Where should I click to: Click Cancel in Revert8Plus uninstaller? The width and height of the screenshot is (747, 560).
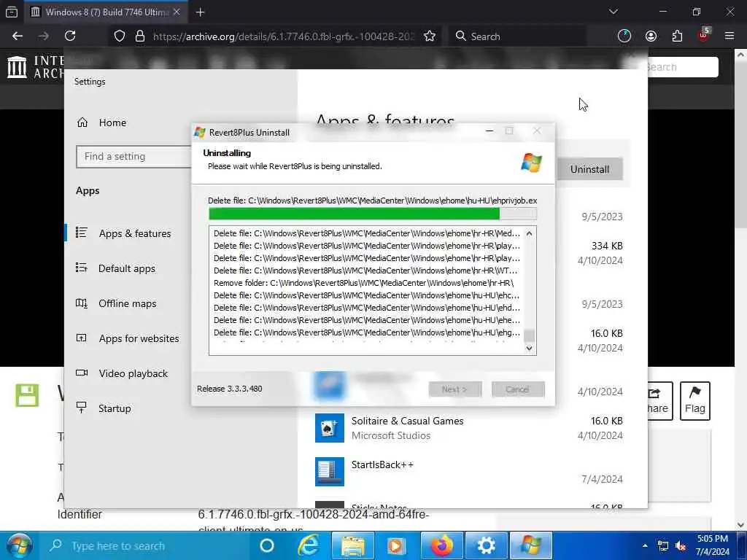coord(518,389)
